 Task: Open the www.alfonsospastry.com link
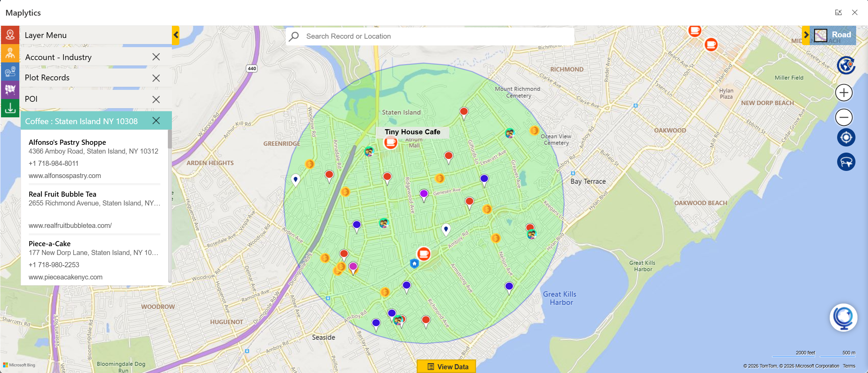coord(65,176)
